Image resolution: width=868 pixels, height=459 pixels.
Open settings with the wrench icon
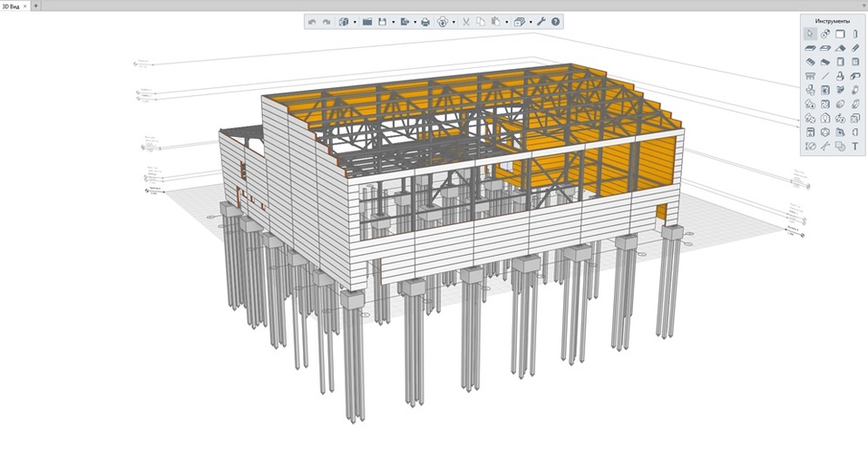click(x=541, y=22)
